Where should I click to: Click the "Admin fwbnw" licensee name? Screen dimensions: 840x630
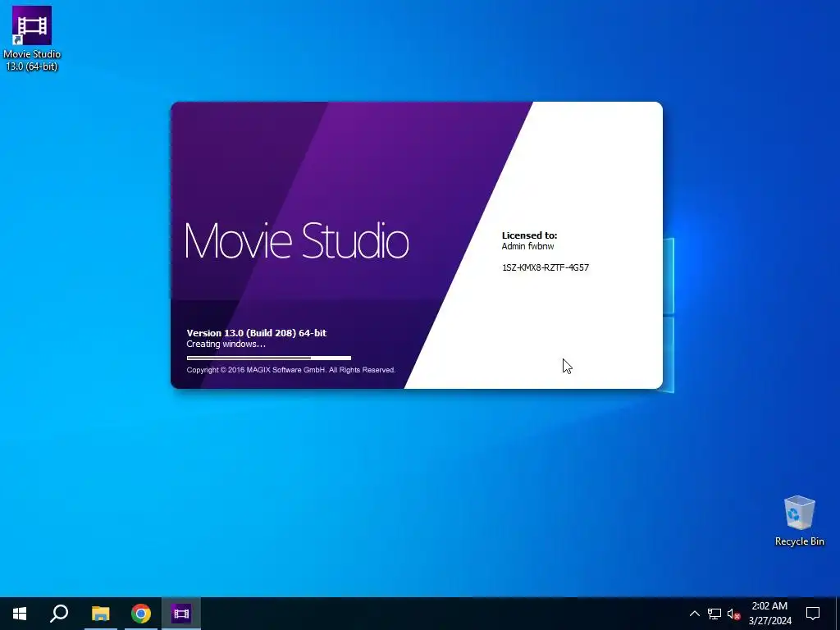pyautogui.click(x=527, y=246)
